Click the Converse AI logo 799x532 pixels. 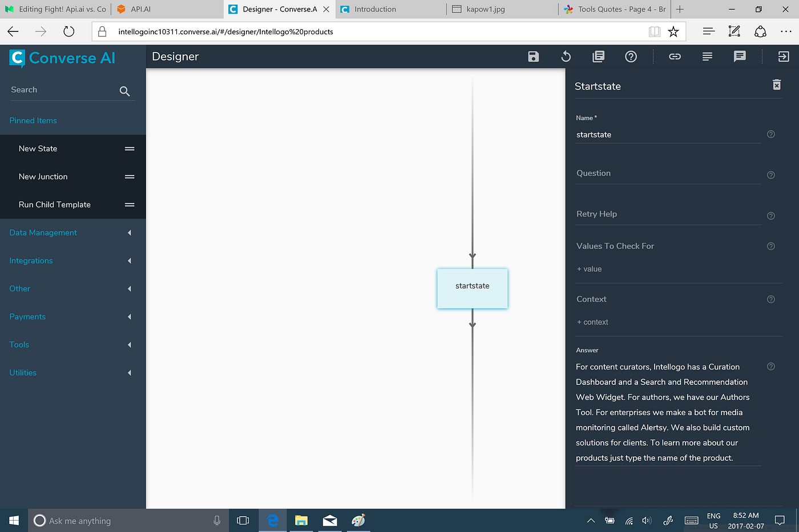[62, 58]
